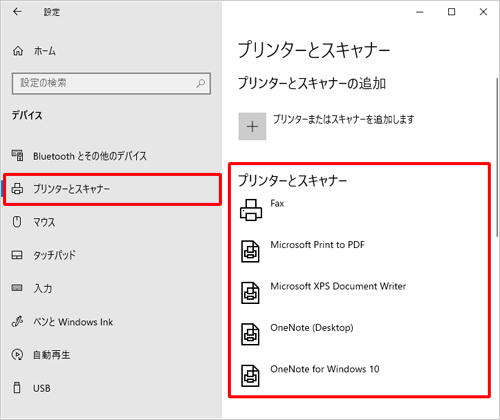Open タッチパッド settings page

[x=54, y=255]
